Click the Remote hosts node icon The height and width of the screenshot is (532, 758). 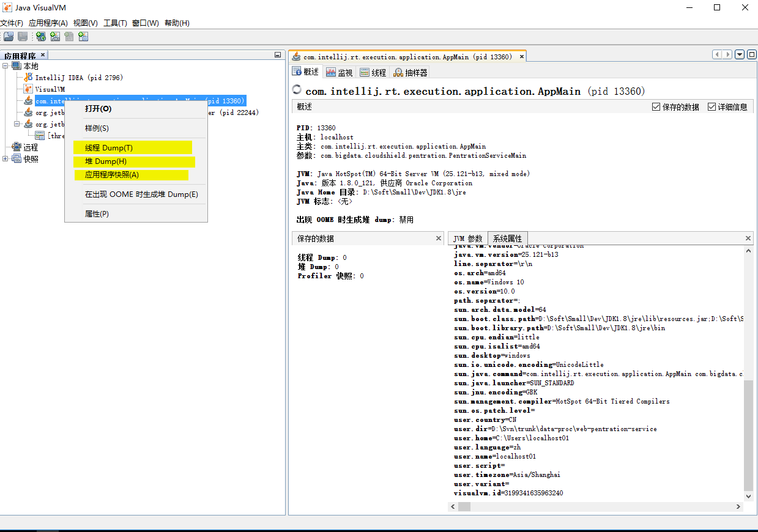(x=17, y=147)
